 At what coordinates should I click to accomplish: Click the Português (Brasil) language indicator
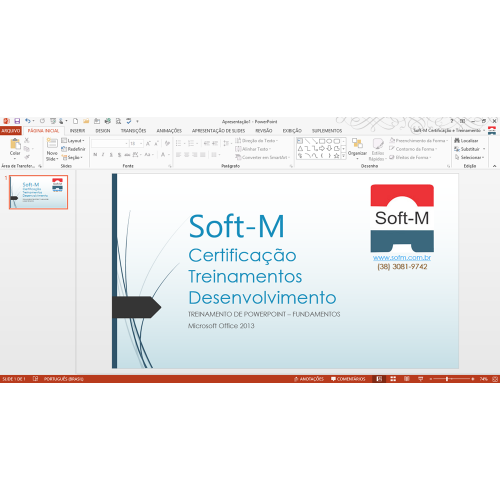[x=64, y=379]
